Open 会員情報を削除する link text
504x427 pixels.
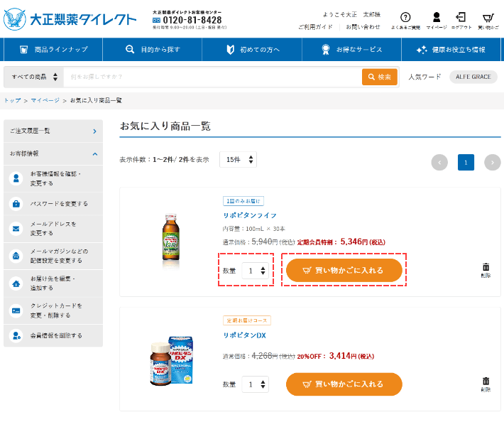(x=56, y=335)
